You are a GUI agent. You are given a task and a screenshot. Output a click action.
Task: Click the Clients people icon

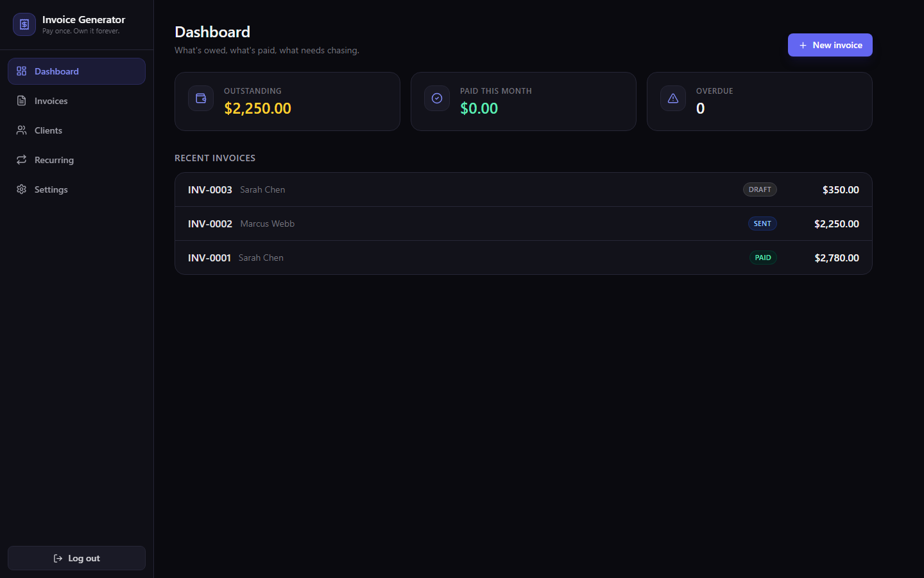[21, 130]
